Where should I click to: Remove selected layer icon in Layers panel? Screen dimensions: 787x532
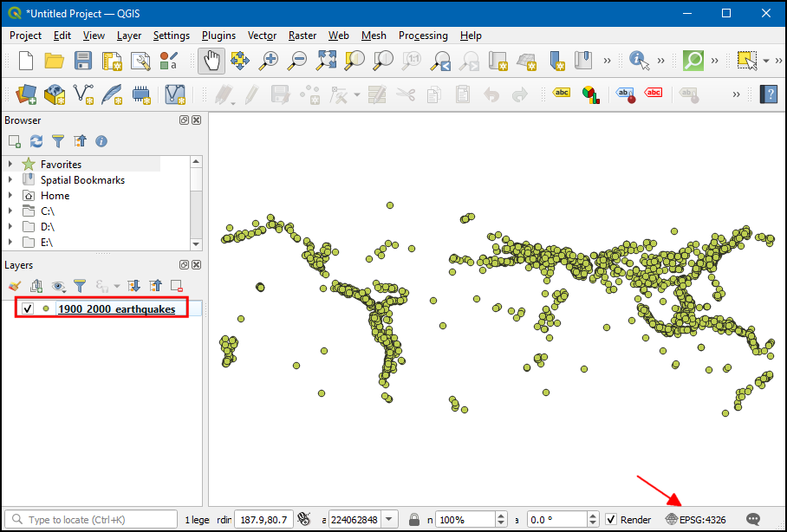pos(177,285)
